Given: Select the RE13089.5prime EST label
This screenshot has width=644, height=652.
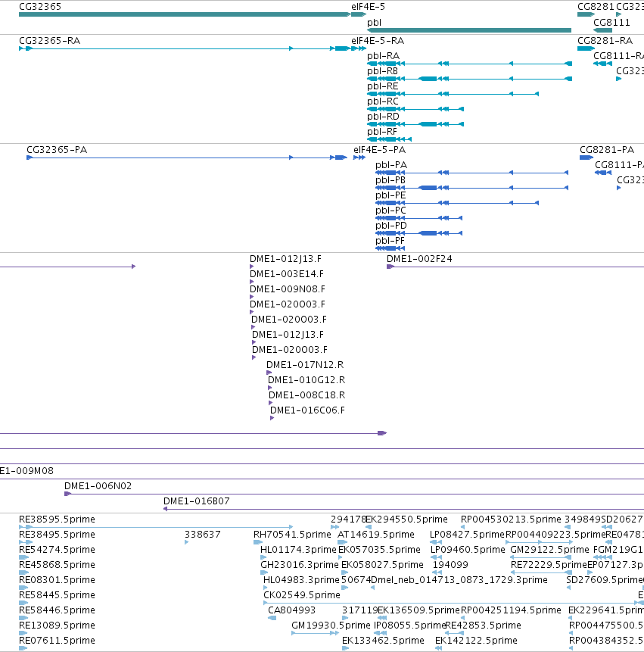Looking at the screenshot, I should (57, 625).
